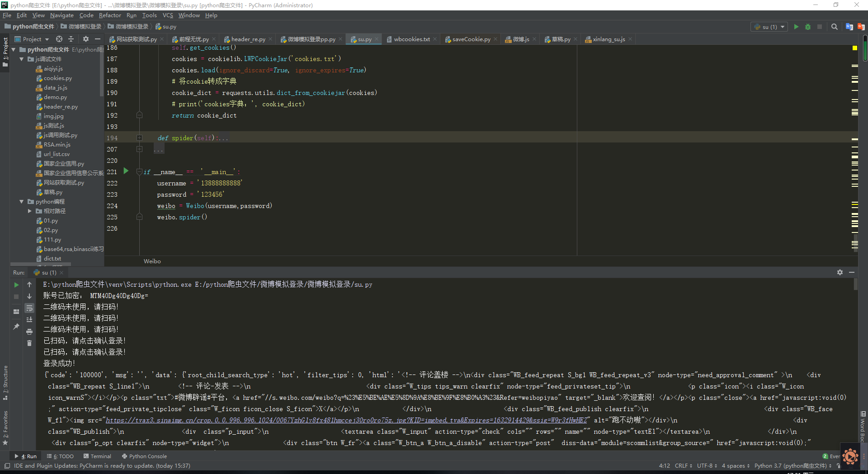Jump down the stack trace in the Run panel
Viewport: 868px width, 474px height.
(x=29, y=296)
